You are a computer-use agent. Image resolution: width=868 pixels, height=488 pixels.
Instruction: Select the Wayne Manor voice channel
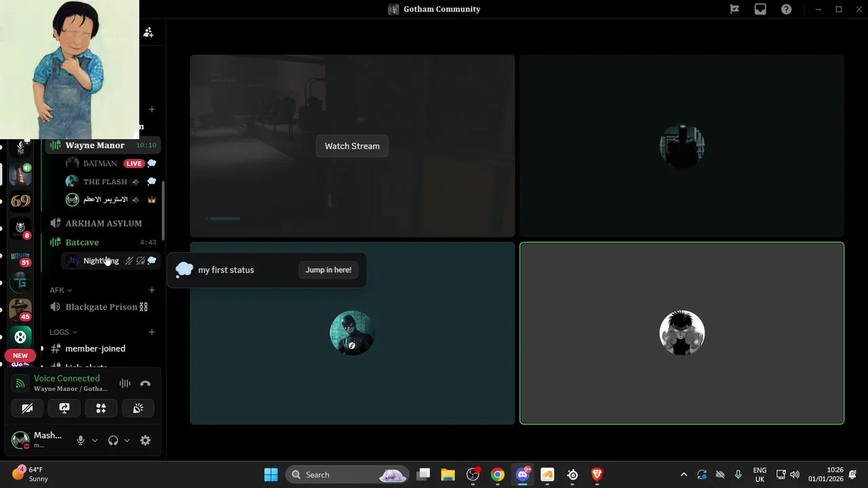pyautogui.click(x=102, y=145)
